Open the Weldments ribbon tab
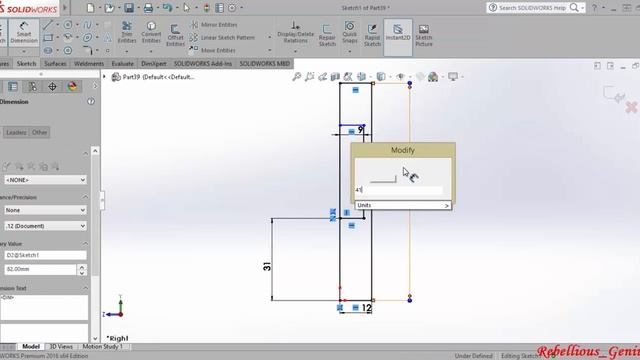640x360 pixels. tap(89, 64)
